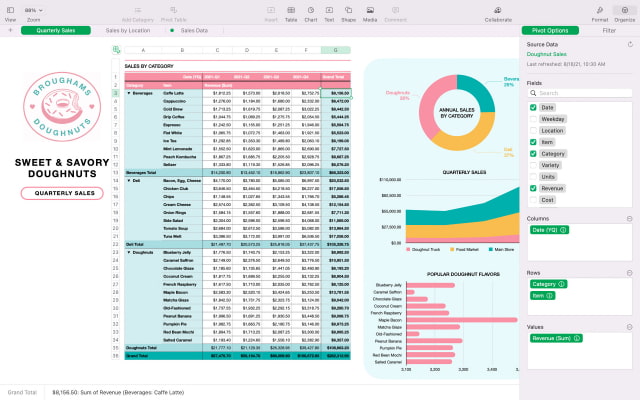This screenshot has height=400, width=640.
Task: Open the Chart insert tool
Action: [310, 11]
